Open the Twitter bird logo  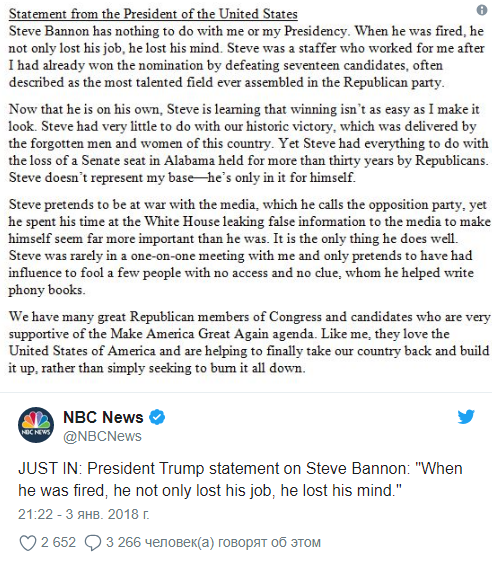click(466, 417)
